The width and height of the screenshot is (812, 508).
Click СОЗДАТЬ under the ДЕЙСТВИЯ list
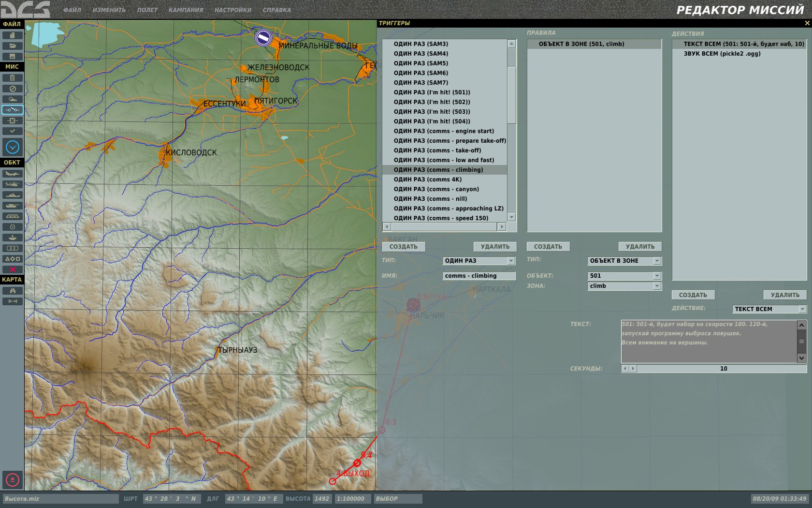pyautogui.click(x=693, y=295)
